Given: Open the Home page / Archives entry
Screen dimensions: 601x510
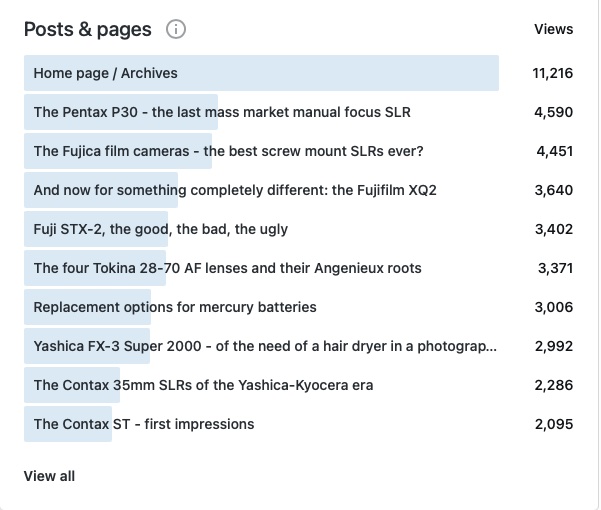Looking at the screenshot, I should 105,73.
